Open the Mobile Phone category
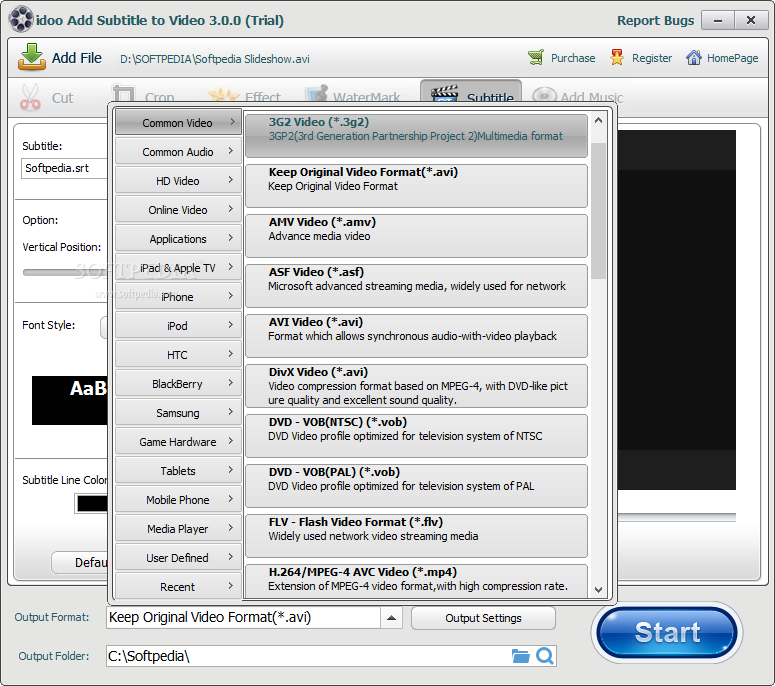 [178, 500]
